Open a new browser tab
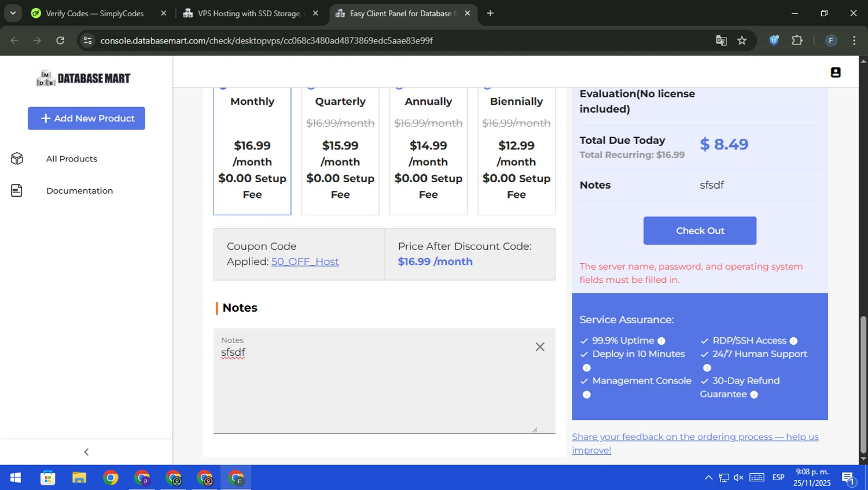This screenshot has width=868, height=490. pyautogui.click(x=490, y=13)
